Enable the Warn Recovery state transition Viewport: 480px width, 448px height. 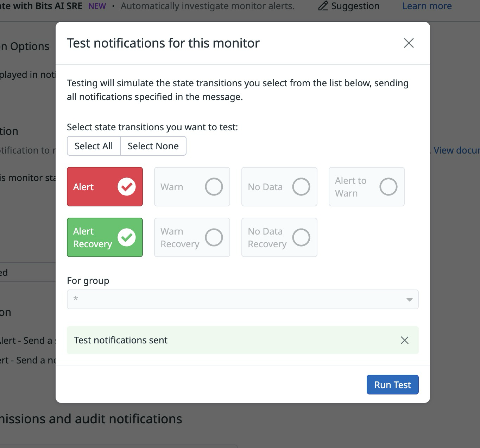pyautogui.click(x=192, y=237)
